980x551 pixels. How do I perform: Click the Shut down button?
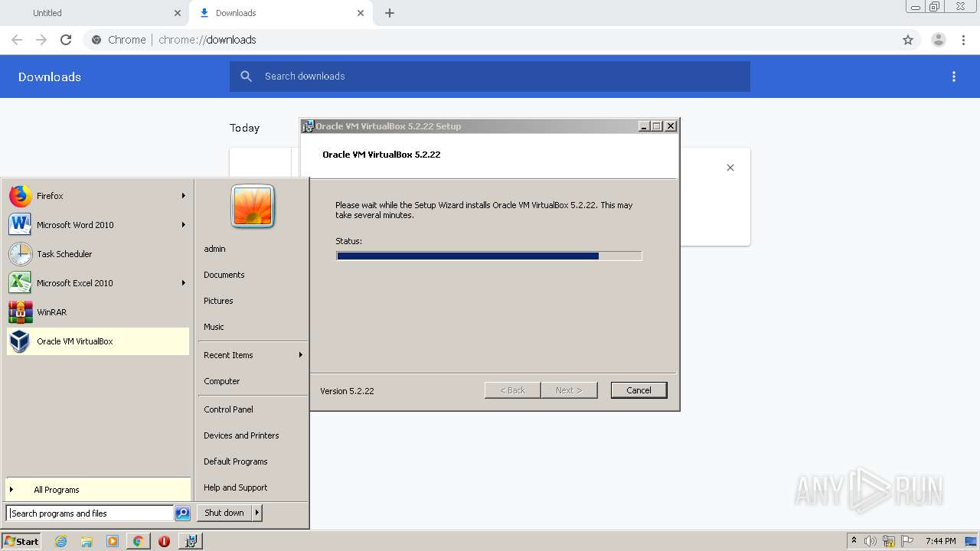coord(224,513)
